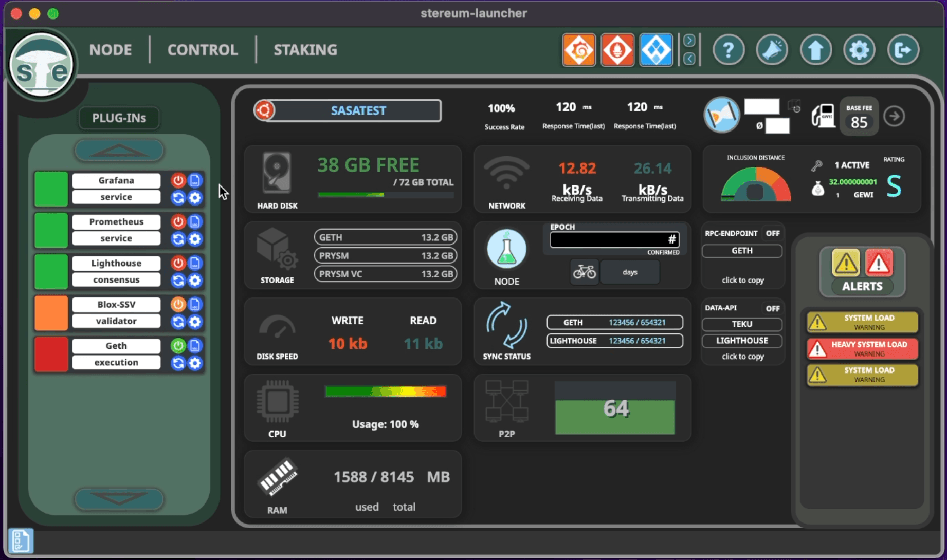
Task: Open the help question mark icon
Action: click(729, 50)
